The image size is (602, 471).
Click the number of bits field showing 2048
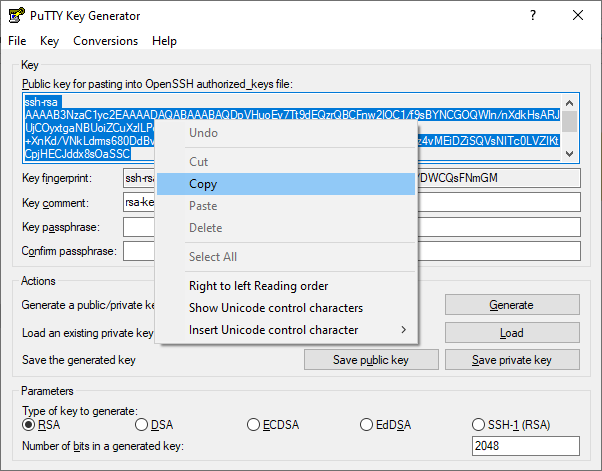pos(526,446)
